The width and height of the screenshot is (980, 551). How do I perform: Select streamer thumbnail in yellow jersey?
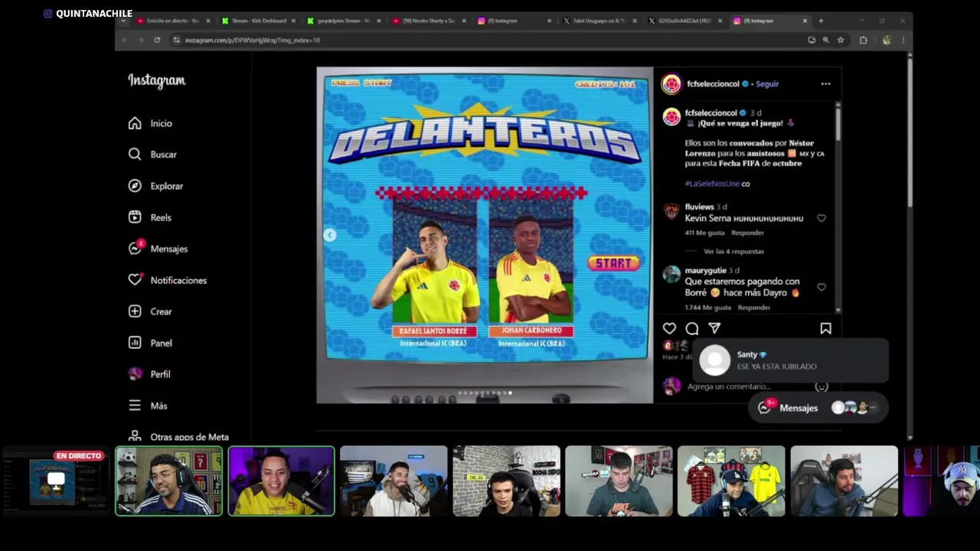[x=281, y=481]
